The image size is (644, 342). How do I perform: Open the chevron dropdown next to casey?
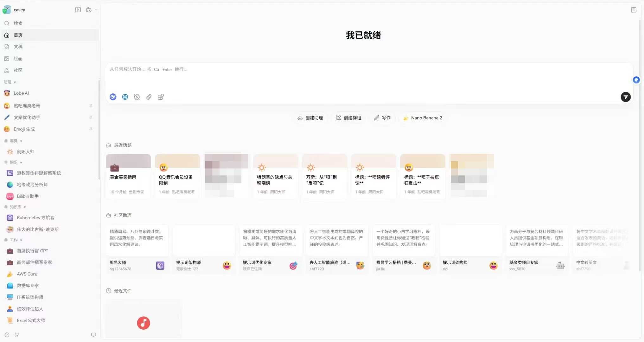[96, 10]
